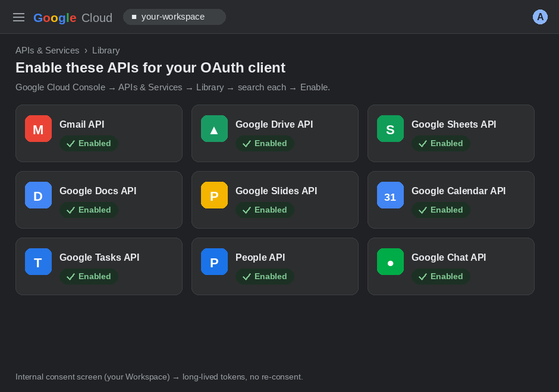Click the People API P icon

(x=214, y=262)
